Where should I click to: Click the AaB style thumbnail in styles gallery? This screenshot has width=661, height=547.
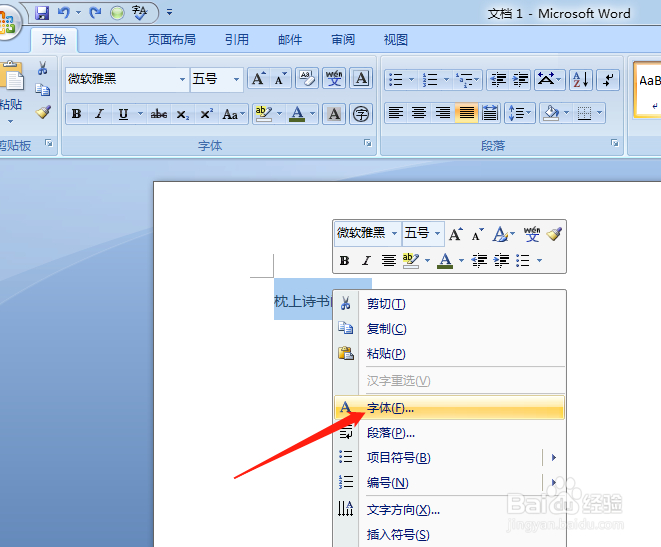648,89
